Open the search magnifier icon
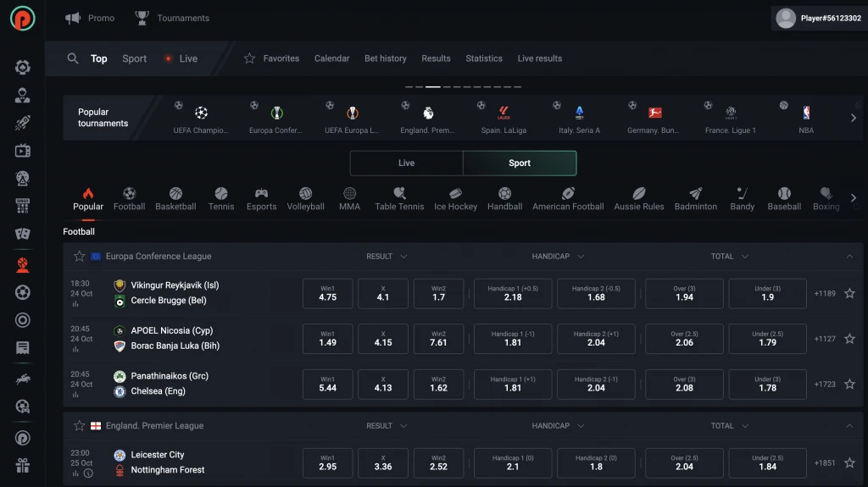The width and height of the screenshot is (868, 487). pos(73,58)
